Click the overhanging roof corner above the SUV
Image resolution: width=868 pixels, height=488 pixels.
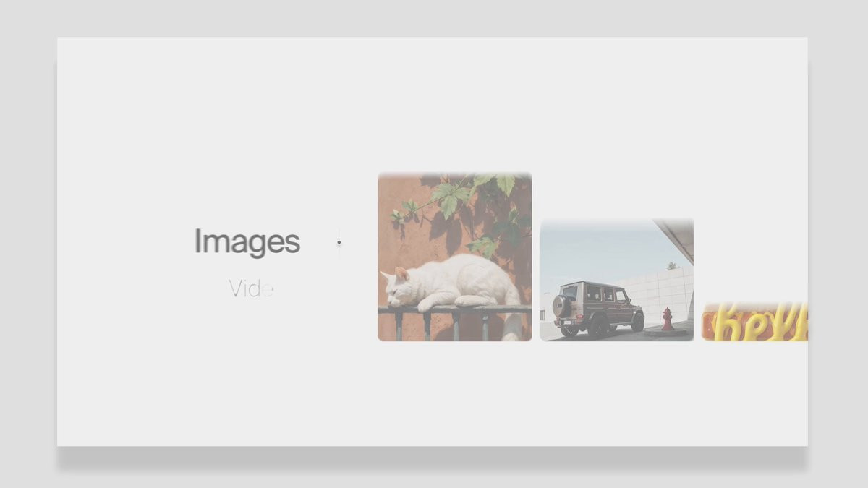coord(675,239)
